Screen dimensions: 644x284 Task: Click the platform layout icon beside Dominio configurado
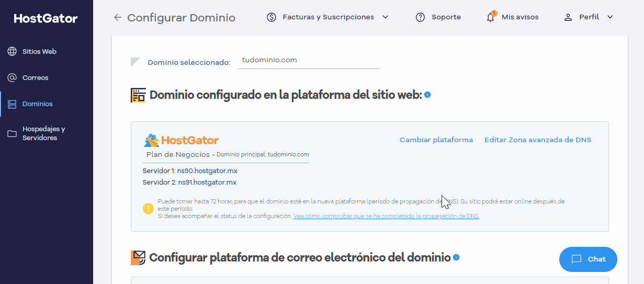point(138,95)
